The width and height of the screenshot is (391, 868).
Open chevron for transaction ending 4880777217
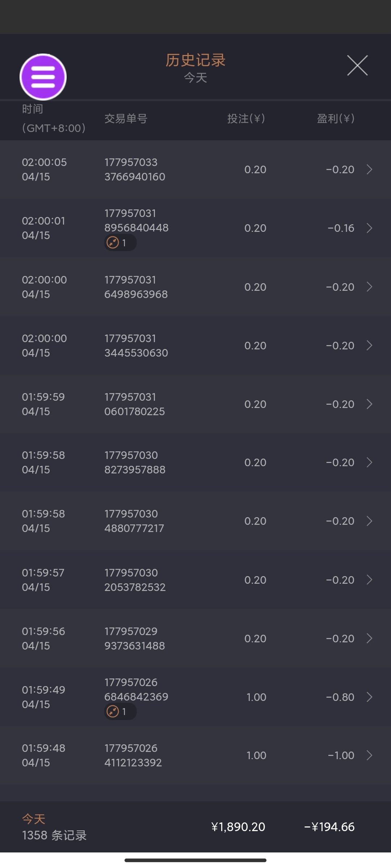coord(369,521)
